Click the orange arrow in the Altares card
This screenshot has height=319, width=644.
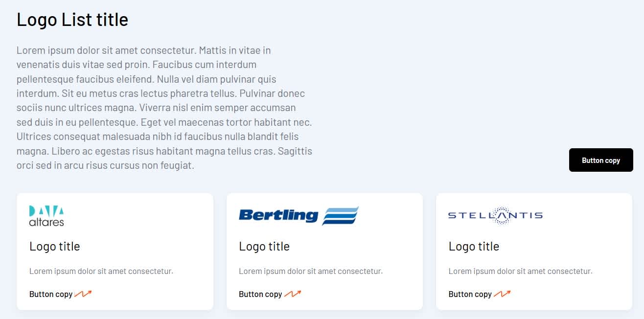point(83,294)
